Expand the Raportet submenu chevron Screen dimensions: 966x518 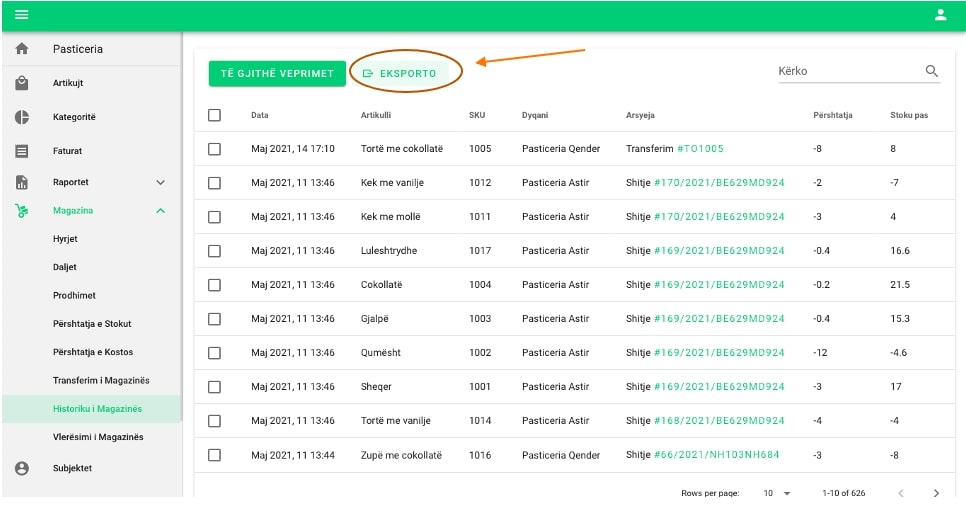click(160, 183)
